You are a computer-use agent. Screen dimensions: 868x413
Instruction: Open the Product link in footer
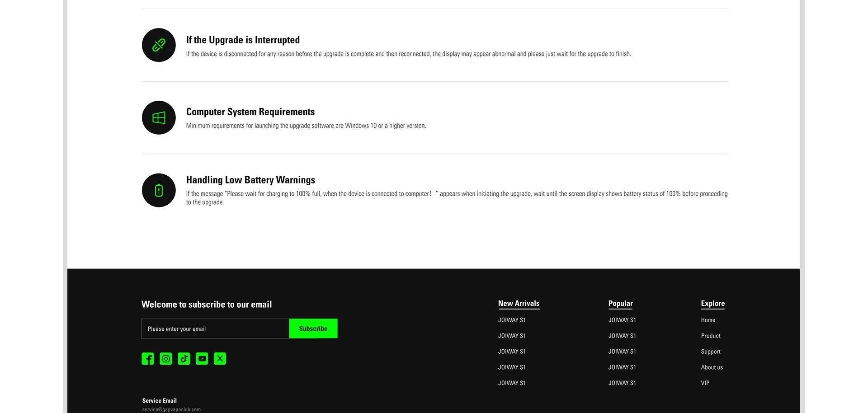pos(711,336)
